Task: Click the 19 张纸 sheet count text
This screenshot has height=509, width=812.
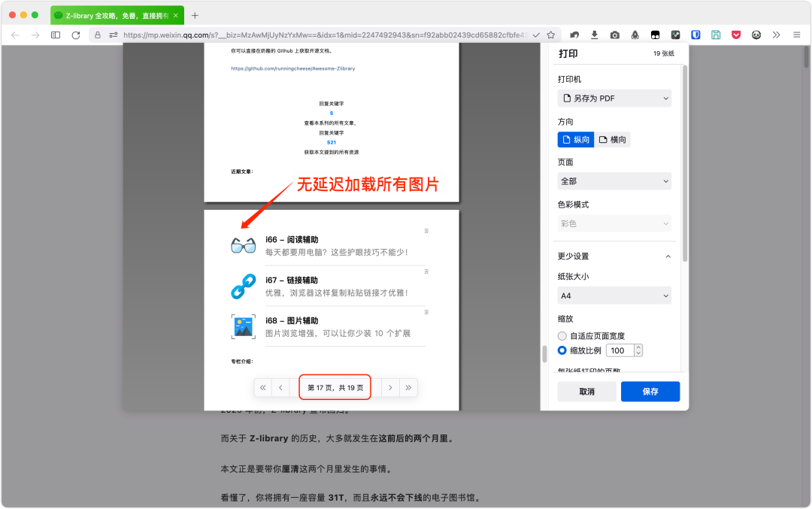Action: pyautogui.click(x=663, y=53)
